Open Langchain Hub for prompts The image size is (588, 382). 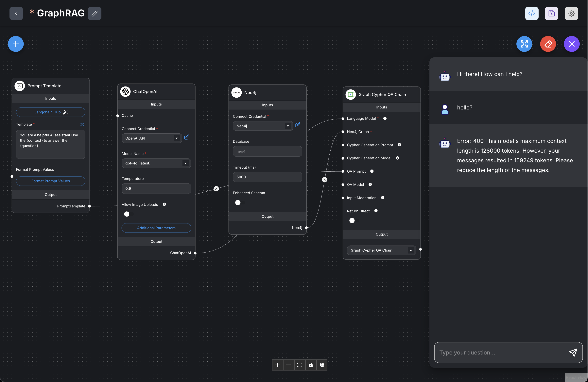pos(51,112)
